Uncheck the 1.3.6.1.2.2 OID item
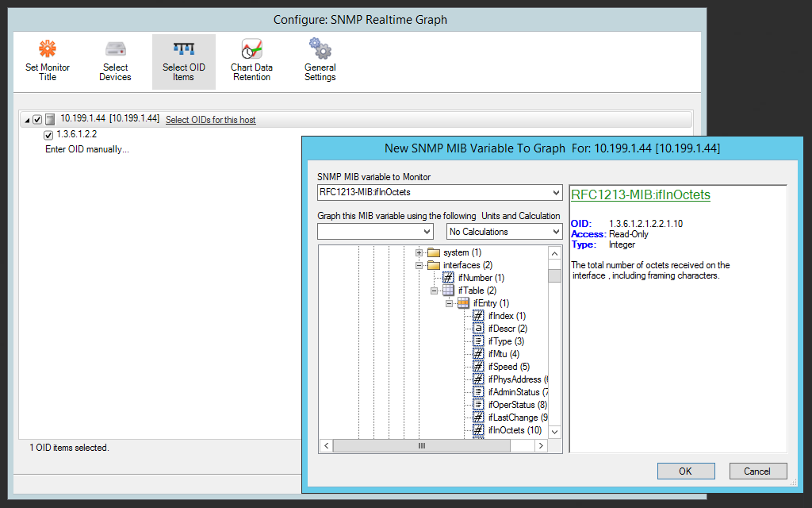The height and width of the screenshot is (508, 812). [x=48, y=134]
